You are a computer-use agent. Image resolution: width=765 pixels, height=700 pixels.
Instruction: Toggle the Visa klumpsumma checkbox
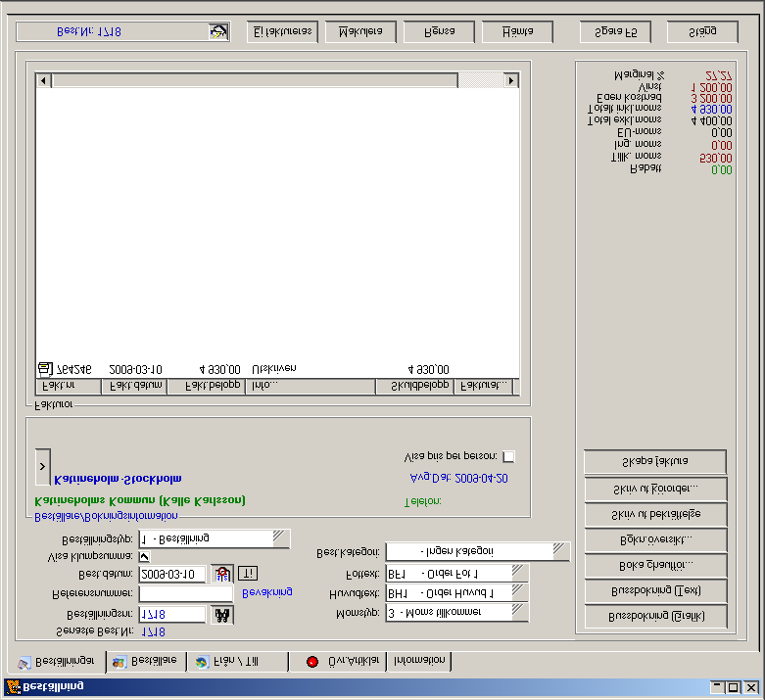144,556
